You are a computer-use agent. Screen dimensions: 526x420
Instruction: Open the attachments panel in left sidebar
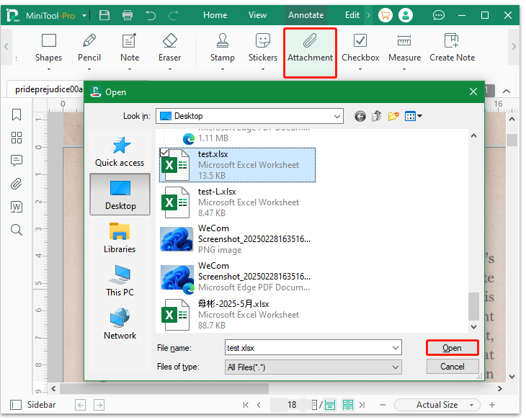click(x=17, y=184)
